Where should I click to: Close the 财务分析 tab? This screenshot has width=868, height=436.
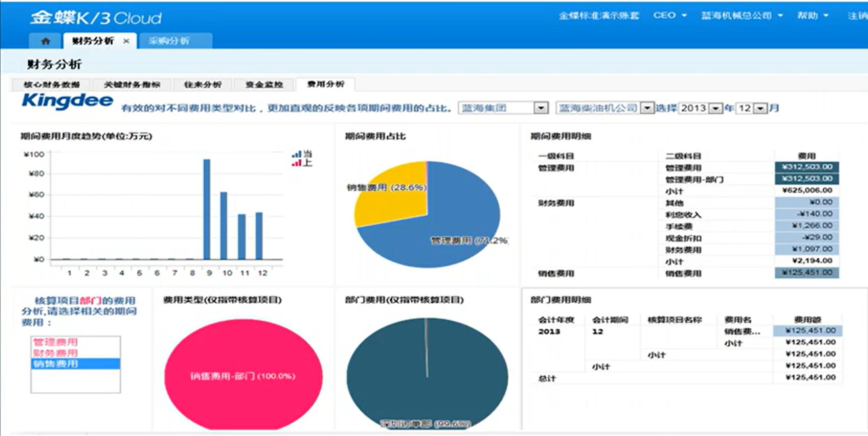click(x=126, y=41)
